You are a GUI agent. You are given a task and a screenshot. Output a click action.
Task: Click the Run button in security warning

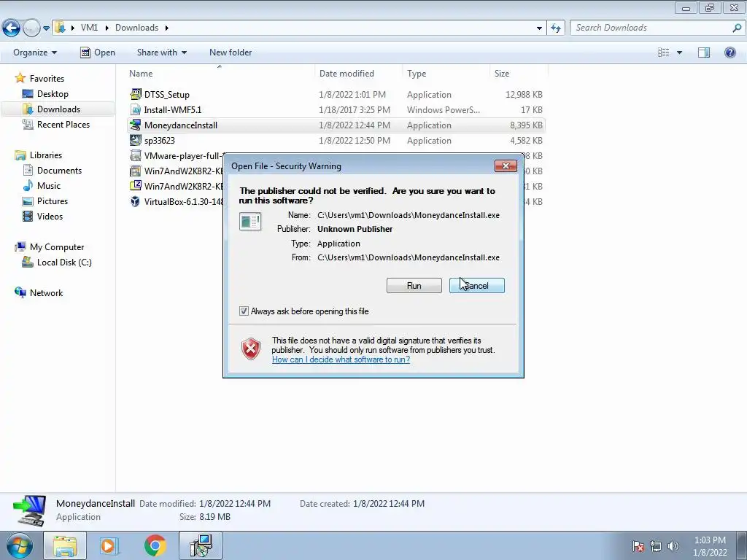(x=414, y=286)
